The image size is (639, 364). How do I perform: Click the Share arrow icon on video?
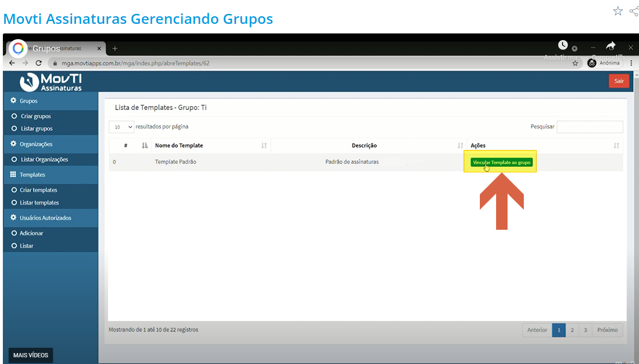point(611,45)
